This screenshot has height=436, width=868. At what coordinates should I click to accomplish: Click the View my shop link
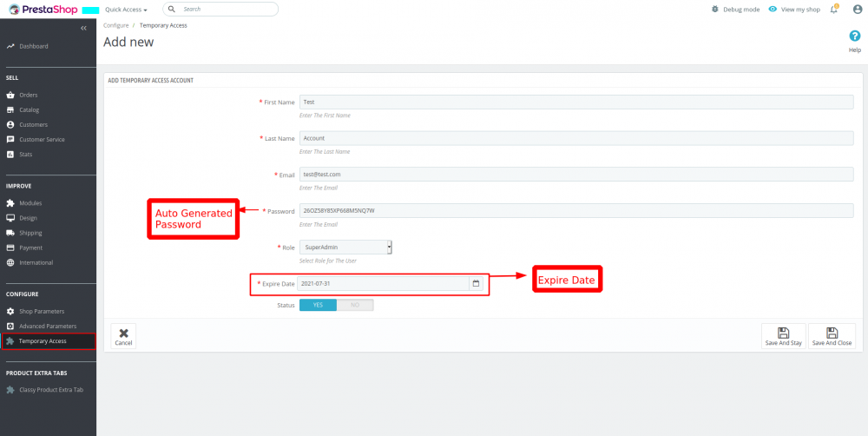(x=800, y=10)
